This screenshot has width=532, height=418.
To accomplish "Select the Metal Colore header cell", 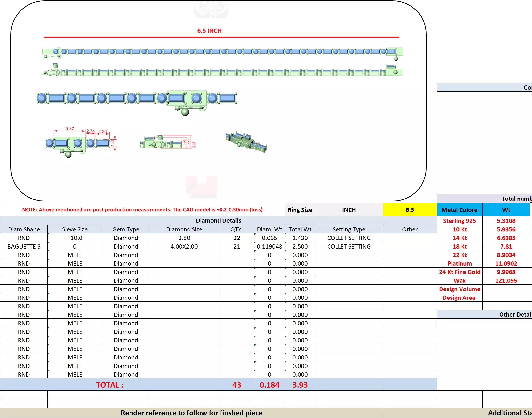I will 459,210.
